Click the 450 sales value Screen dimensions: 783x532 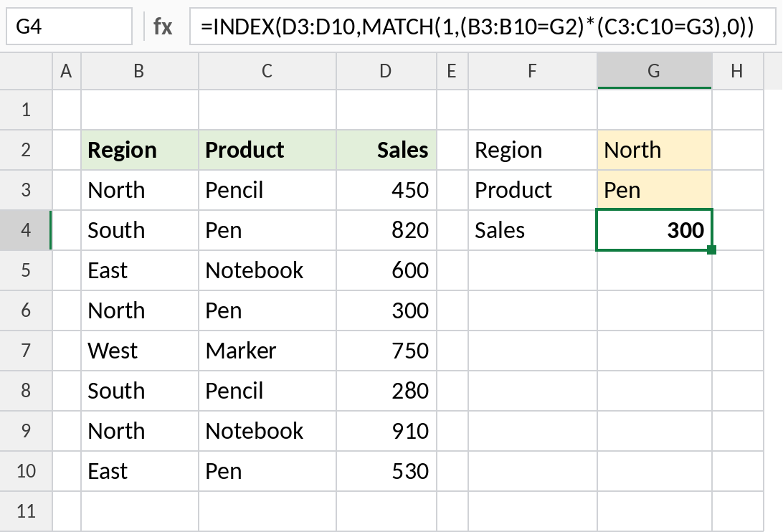click(386, 190)
